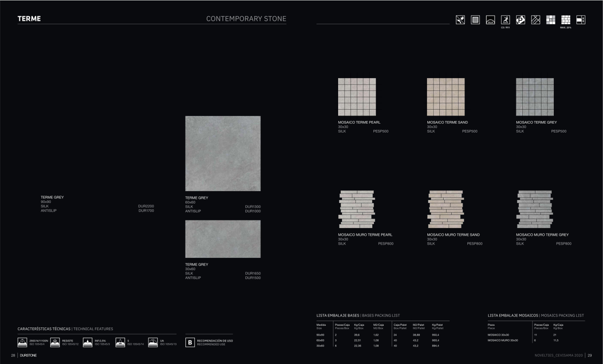Screen dimensions: 603x364
Task: Click the breaking strength icon near 2900 N/11100N
Action: [22, 342]
